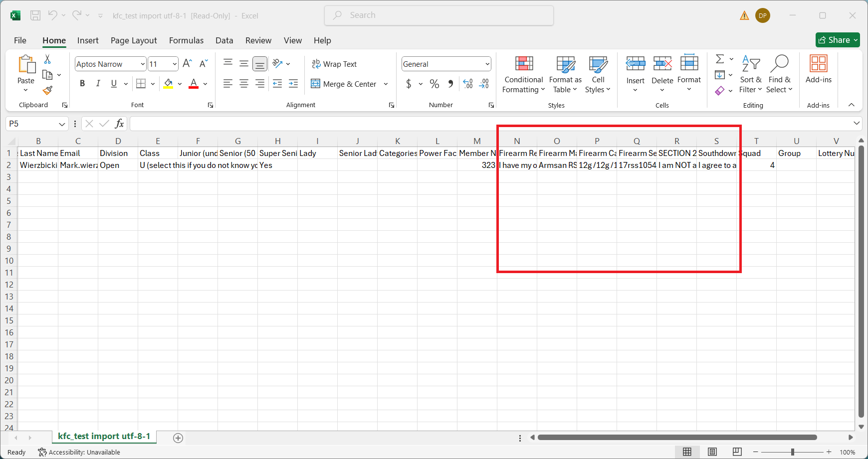Viewport: 868px width, 459px height.
Task: Expand the Name Box dropdown arrow
Action: tap(62, 124)
